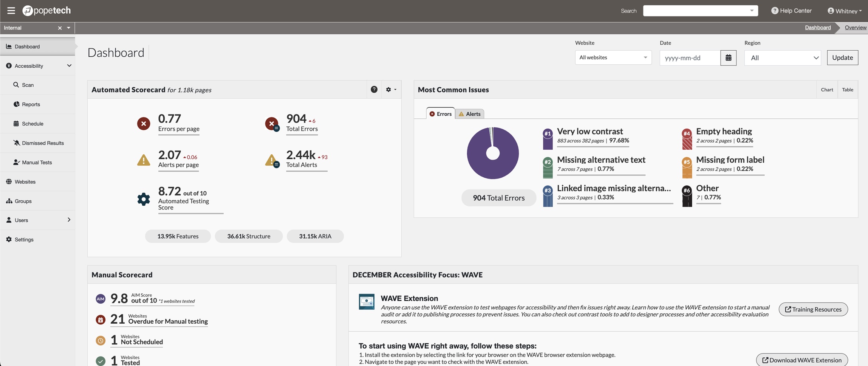Click the AIM Score badge icon
The image size is (868, 366).
(x=101, y=299)
